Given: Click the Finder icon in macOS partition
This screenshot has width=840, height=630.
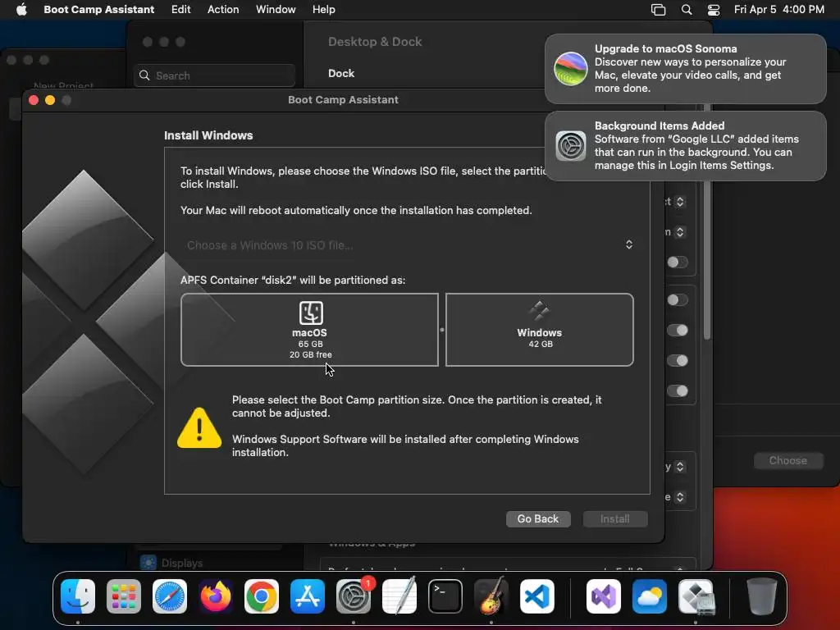Looking at the screenshot, I should click(x=311, y=313).
